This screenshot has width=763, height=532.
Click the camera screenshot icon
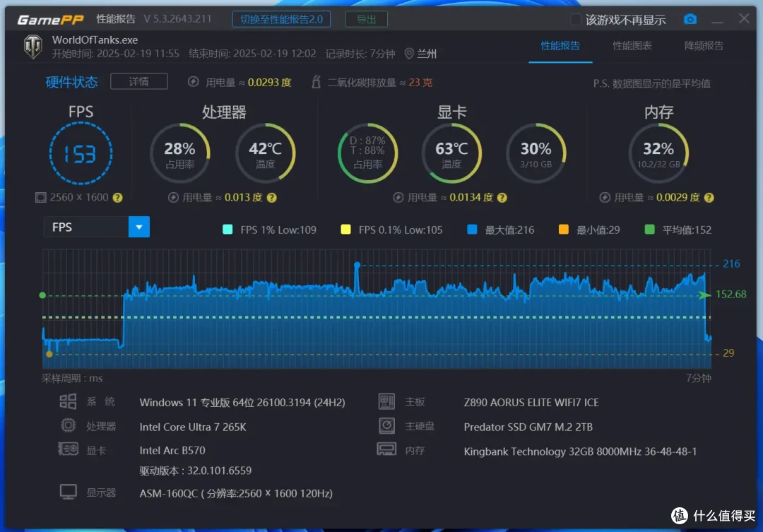(x=690, y=19)
